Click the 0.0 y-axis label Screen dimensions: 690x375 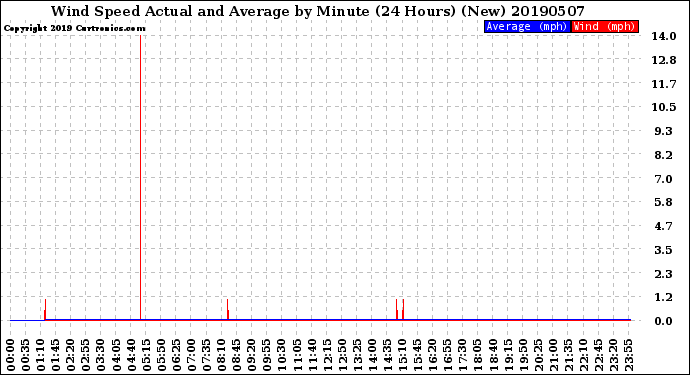coord(664,321)
